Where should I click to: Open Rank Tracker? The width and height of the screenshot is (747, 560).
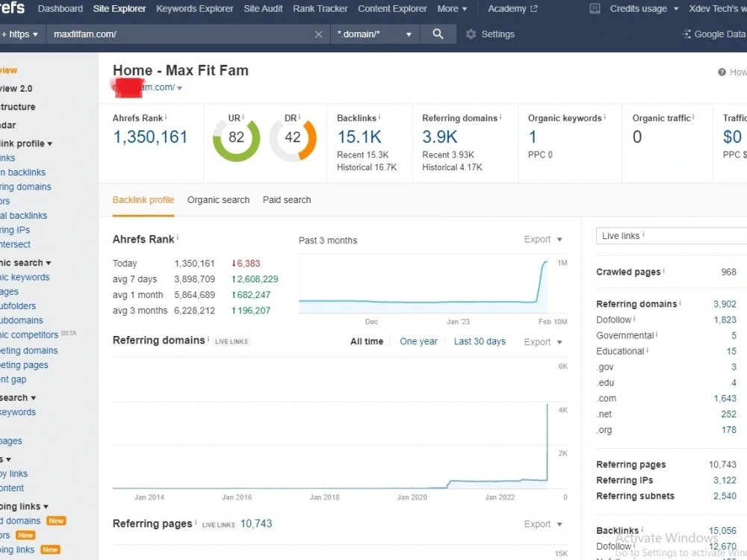[x=320, y=8]
